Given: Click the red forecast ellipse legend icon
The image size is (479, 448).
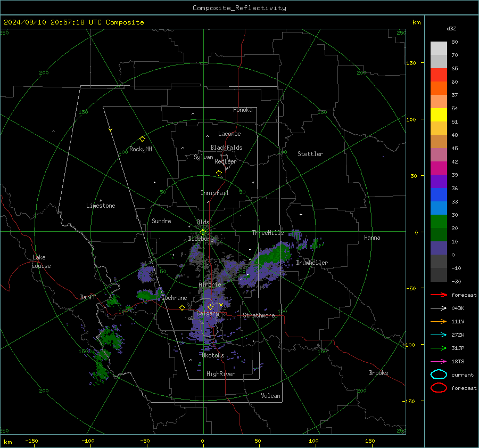Looking at the screenshot, I should click(x=439, y=388).
